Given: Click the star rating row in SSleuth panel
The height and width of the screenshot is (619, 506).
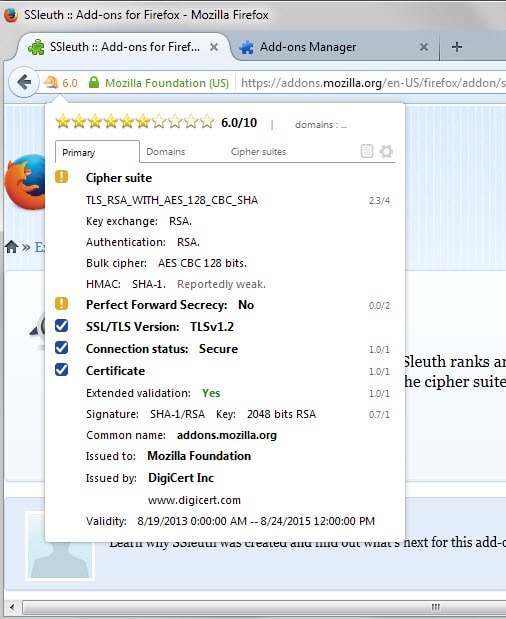Looking at the screenshot, I should pyautogui.click(x=135, y=122).
